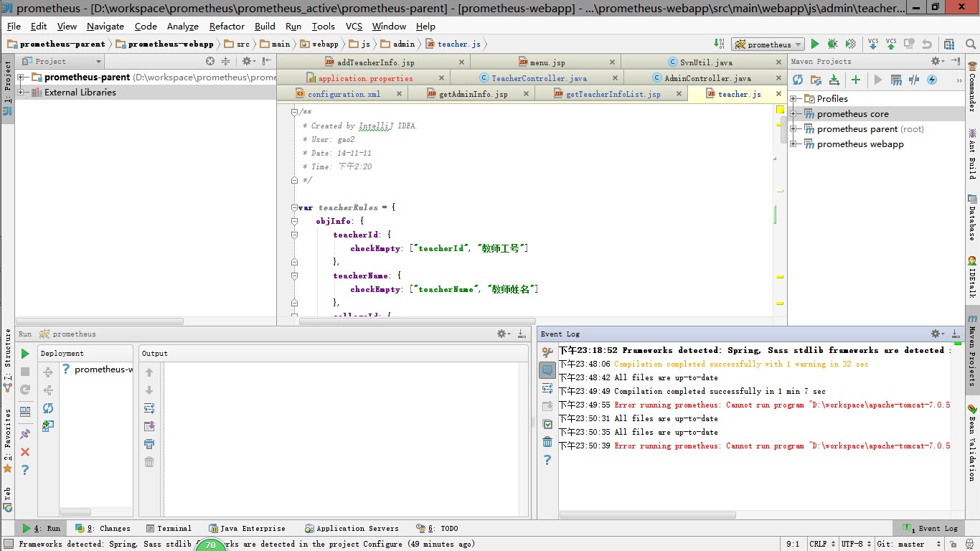Switch to application.properties tab

pos(366,78)
